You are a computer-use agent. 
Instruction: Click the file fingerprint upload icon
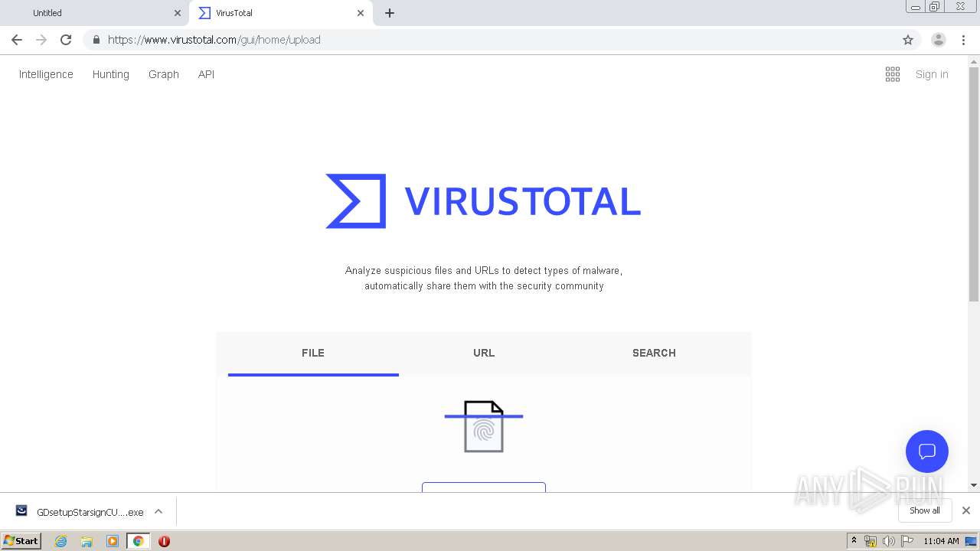[484, 426]
